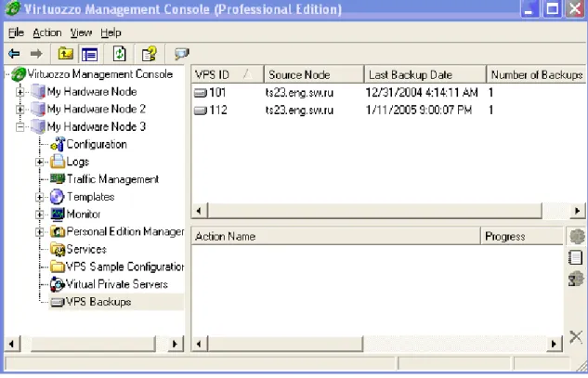
Task: Click date 12/31/2004 4:14:11 AM
Action: point(422,93)
